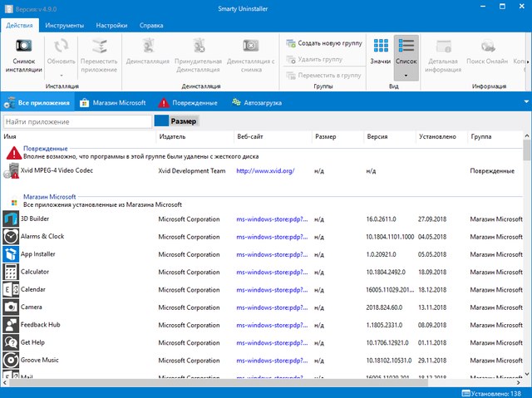The image size is (532, 398).
Task: Select the Список view icon
Action: 406,47
